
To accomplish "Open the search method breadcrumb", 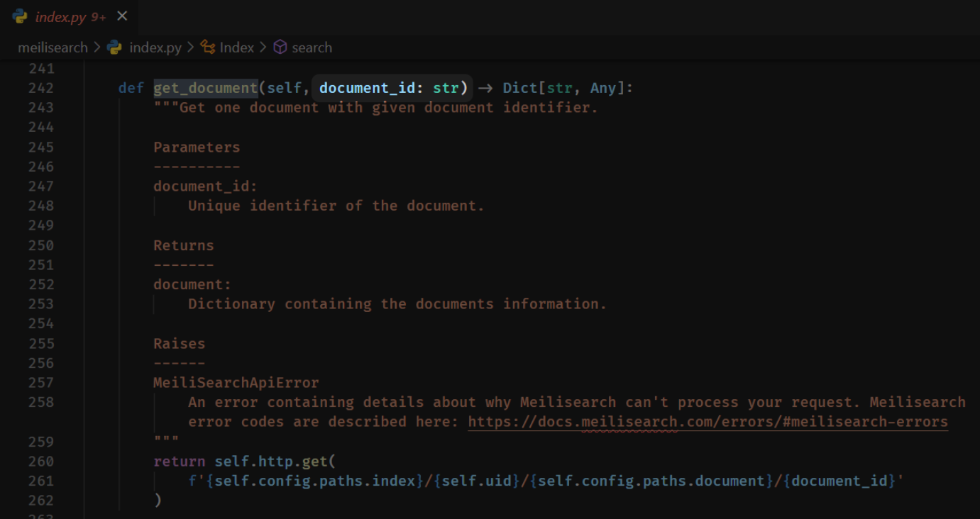I will 312,48.
